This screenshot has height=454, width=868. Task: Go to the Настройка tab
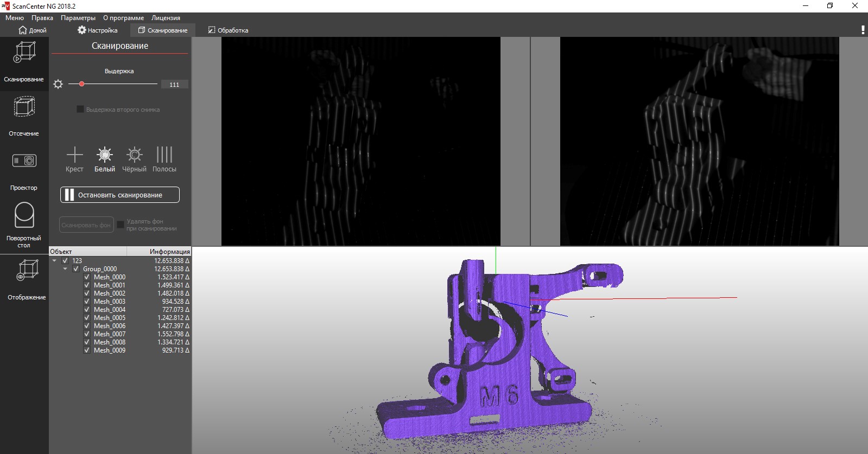(97, 30)
